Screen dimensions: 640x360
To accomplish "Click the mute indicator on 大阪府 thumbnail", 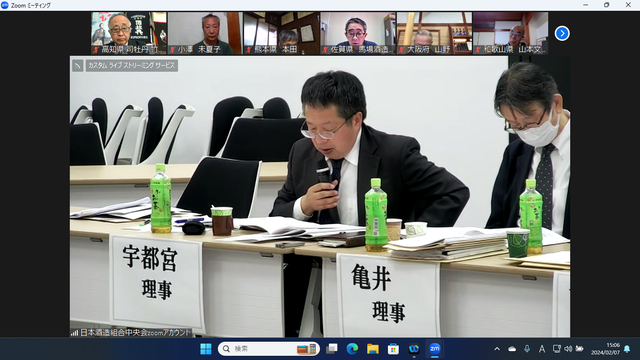I will (402, 50).
